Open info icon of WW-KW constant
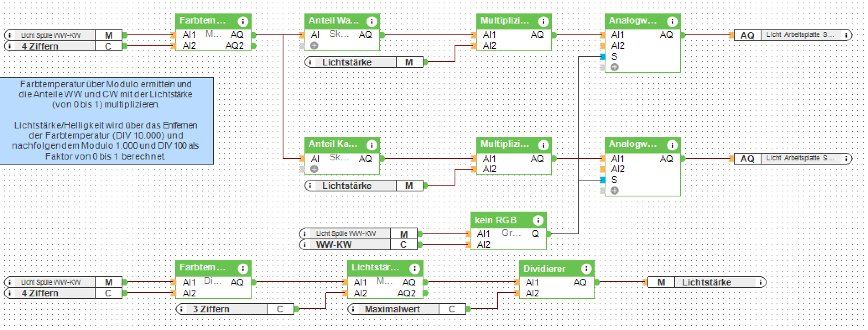 pos(305,245)
